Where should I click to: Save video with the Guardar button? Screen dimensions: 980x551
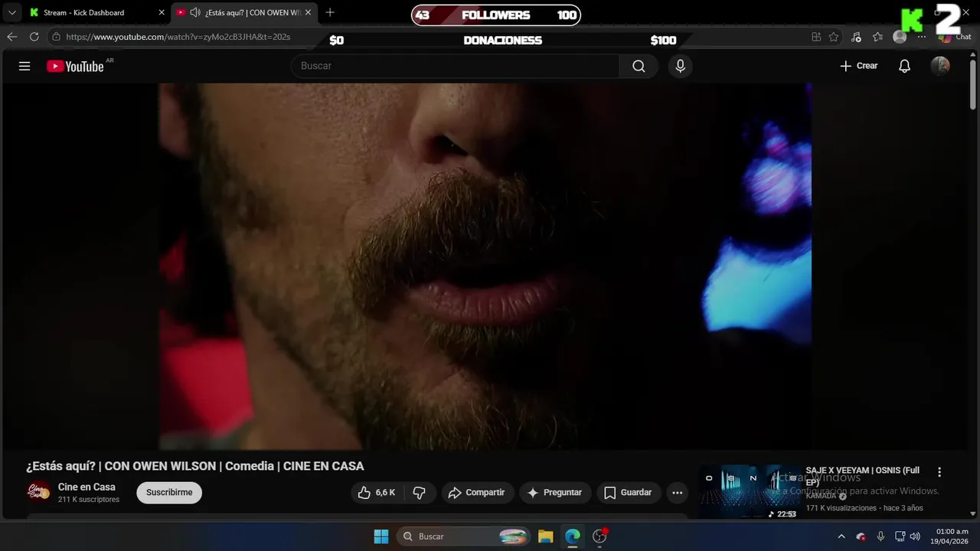628,493
